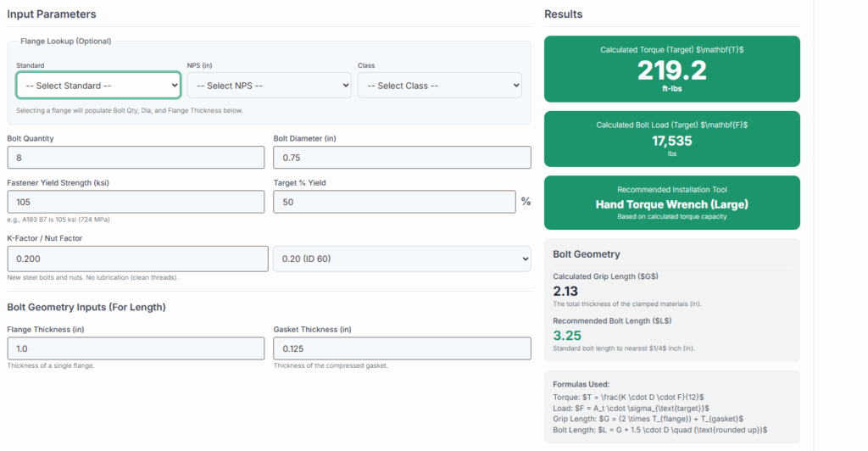
Task: Open the Select Standard dropdown
Action: [98, 86]
